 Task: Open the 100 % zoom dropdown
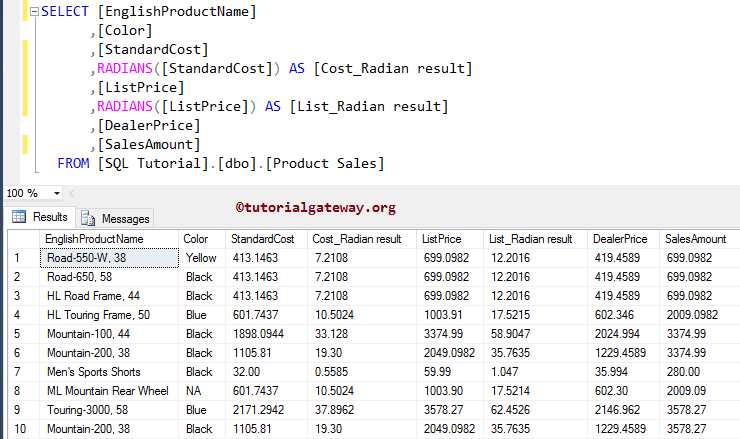56,192
